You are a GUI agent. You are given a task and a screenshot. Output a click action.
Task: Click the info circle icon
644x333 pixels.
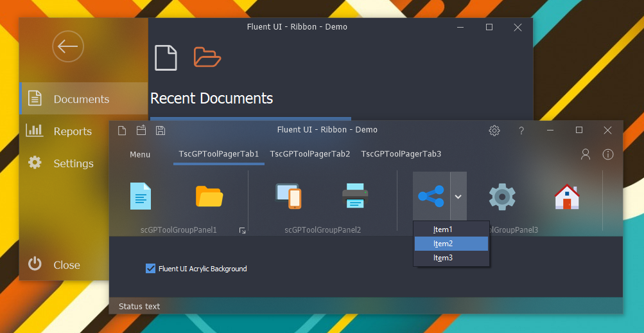(x=608, y=154)
